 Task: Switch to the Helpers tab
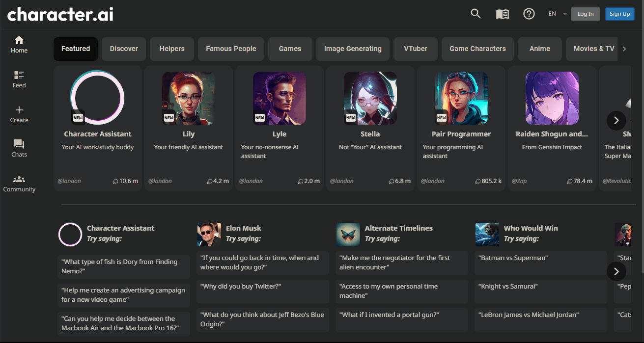[172, 49]
